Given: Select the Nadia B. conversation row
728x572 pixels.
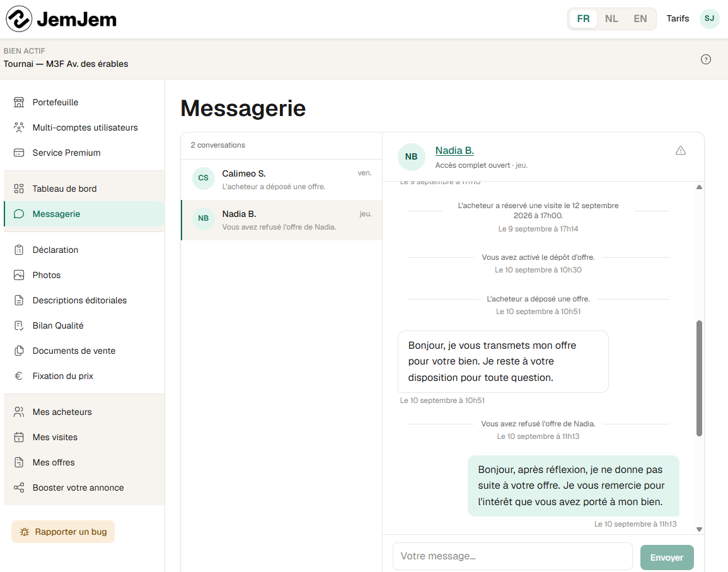Looking at the screenshot, I should (x=281, y=220).
